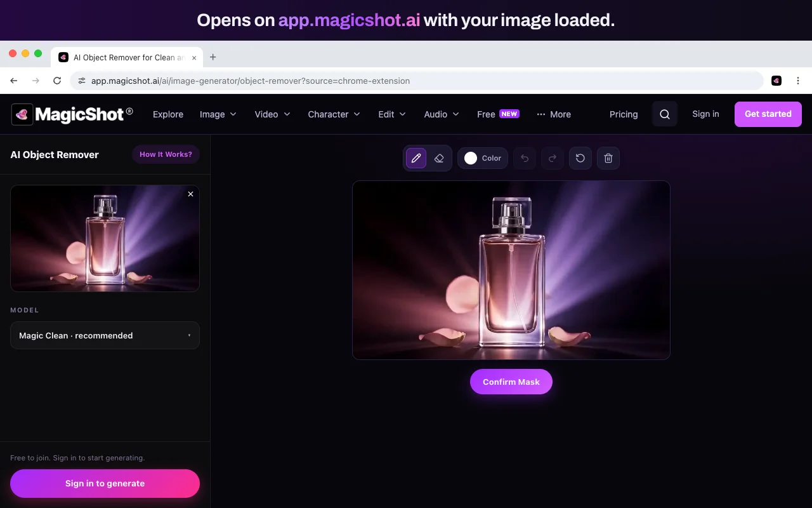Expand the Character menu dropdown
The image size is (812, 508).
click(334, 114)
